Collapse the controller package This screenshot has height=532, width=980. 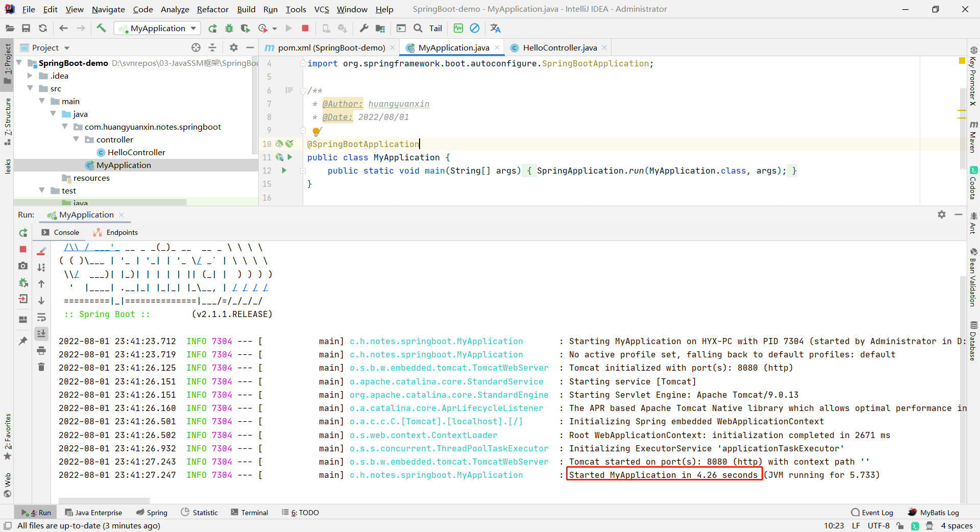coord(76,139)
